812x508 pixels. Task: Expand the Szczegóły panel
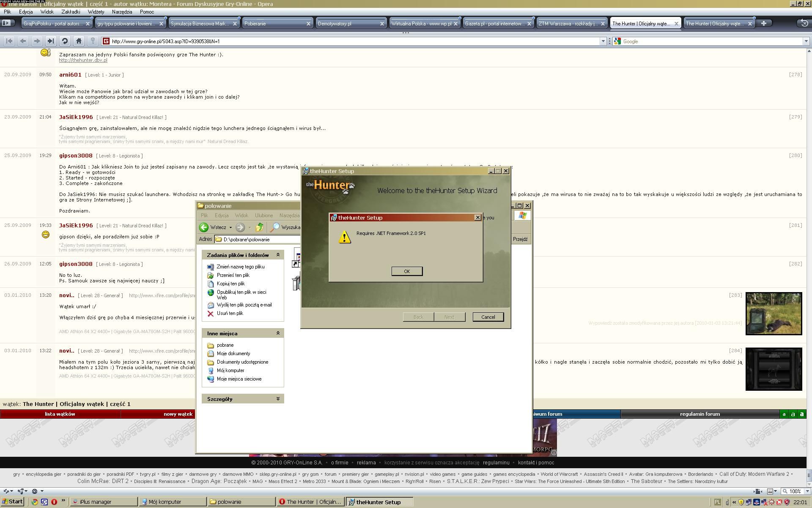point(278,399)
